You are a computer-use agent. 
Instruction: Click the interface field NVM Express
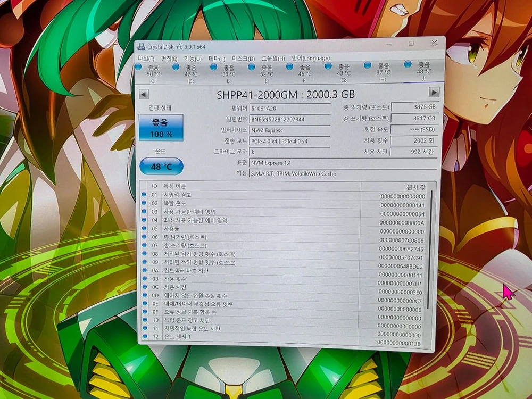(290, 130)
